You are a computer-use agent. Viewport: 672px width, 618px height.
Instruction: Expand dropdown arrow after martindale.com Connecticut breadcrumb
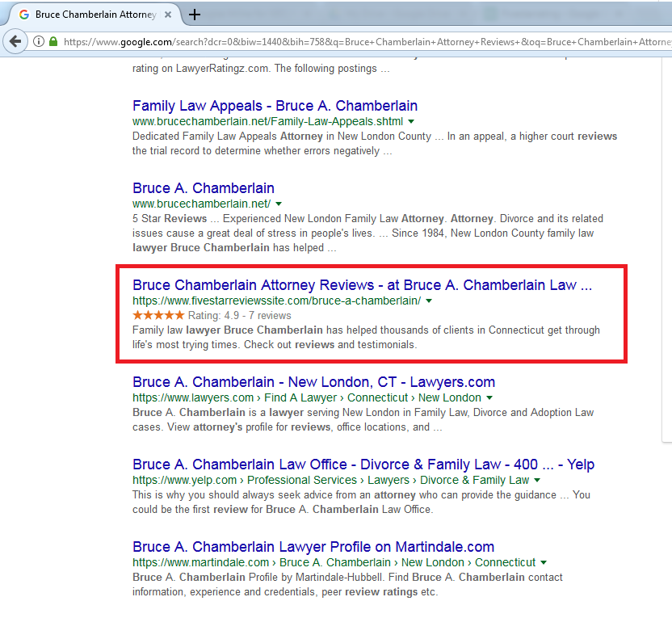click(544, 562)
